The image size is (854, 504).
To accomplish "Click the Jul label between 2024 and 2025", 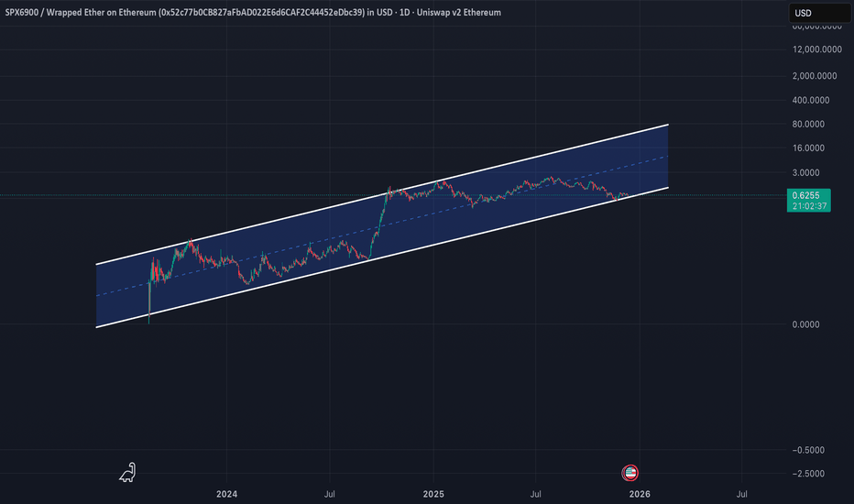I will coord(330,494).
